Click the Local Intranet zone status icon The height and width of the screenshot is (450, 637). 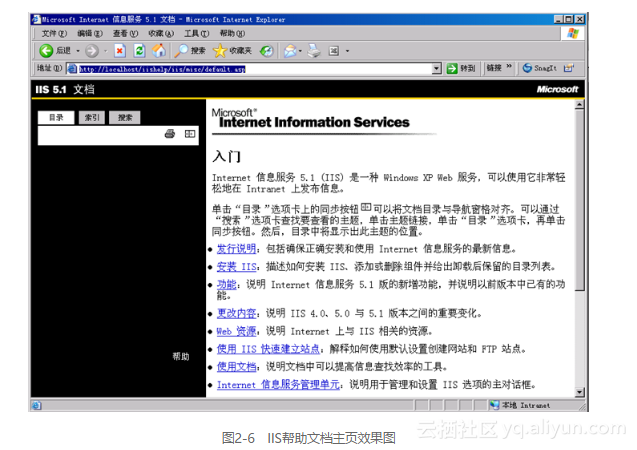(x=494, y=405)
